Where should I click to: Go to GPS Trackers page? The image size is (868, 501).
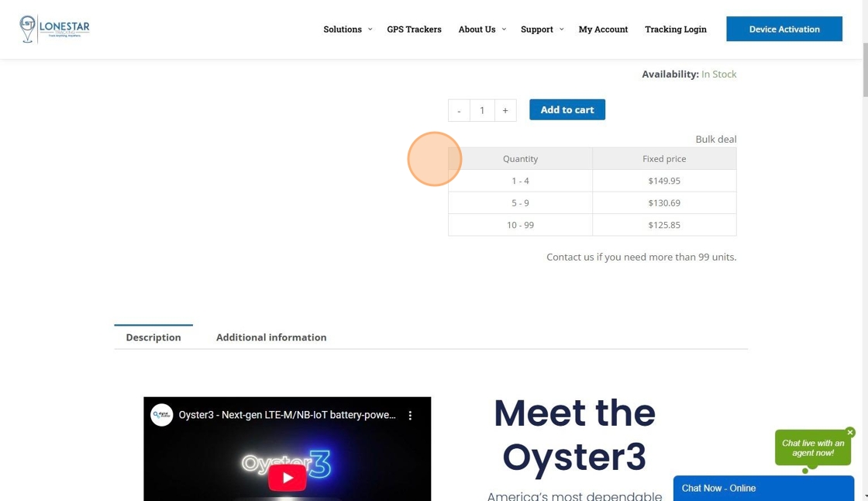(x=414, y=29)
